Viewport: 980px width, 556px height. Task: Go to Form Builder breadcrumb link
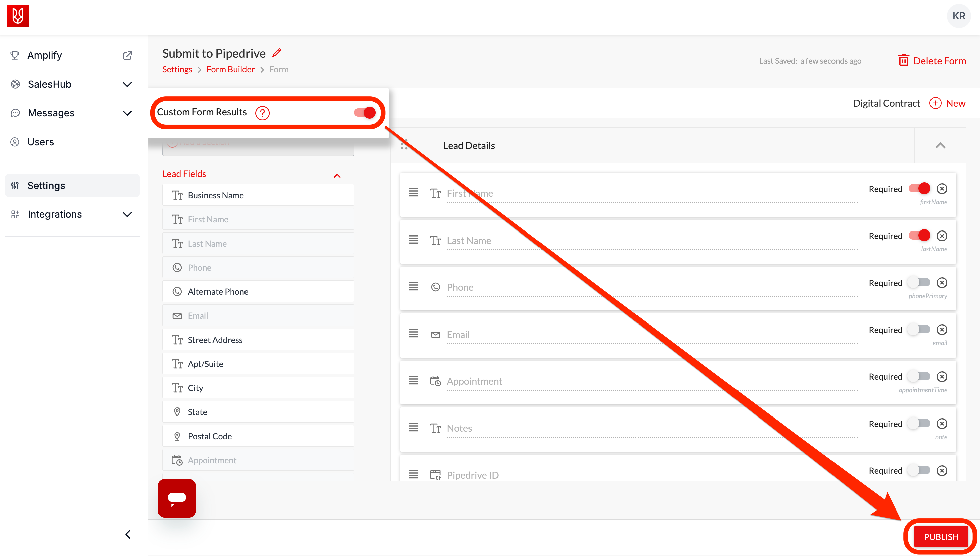(x=230, y=69)
